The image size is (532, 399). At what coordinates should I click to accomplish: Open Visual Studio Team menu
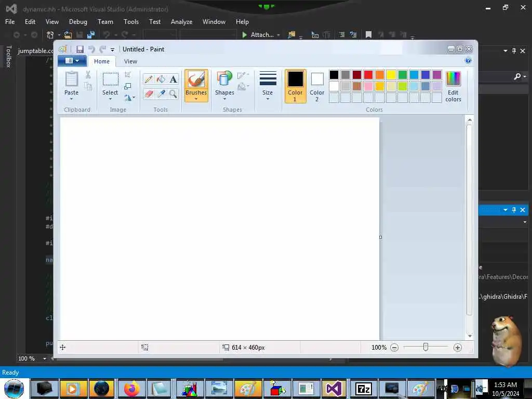coord(105,22)
